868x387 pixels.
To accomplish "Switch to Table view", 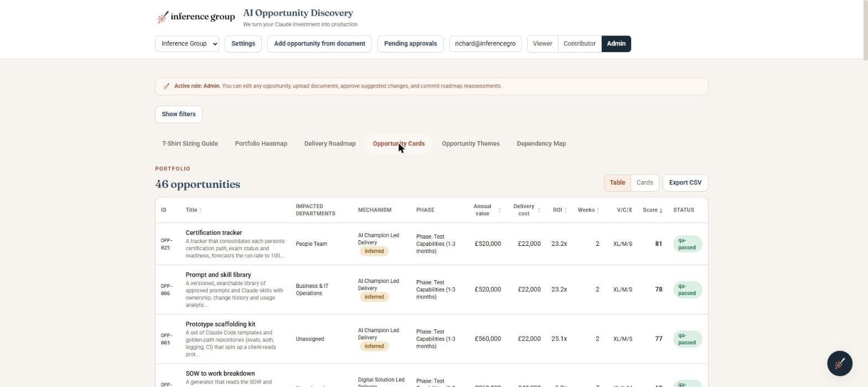I will pos(617,183).
